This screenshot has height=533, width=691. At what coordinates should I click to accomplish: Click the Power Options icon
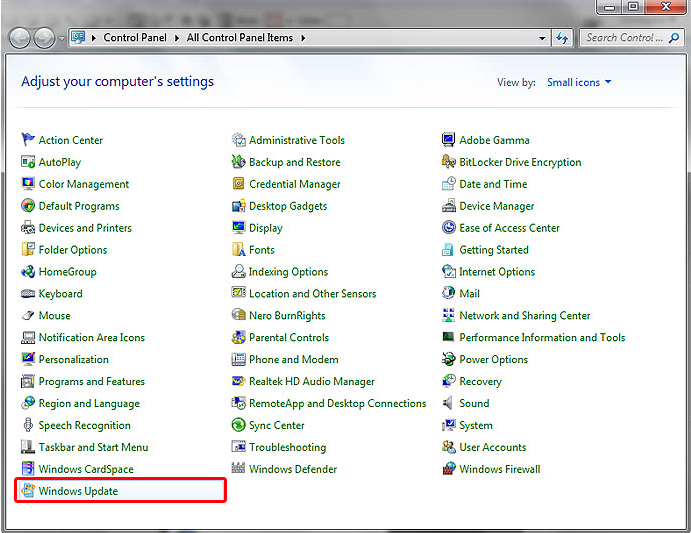coord(449,360)
